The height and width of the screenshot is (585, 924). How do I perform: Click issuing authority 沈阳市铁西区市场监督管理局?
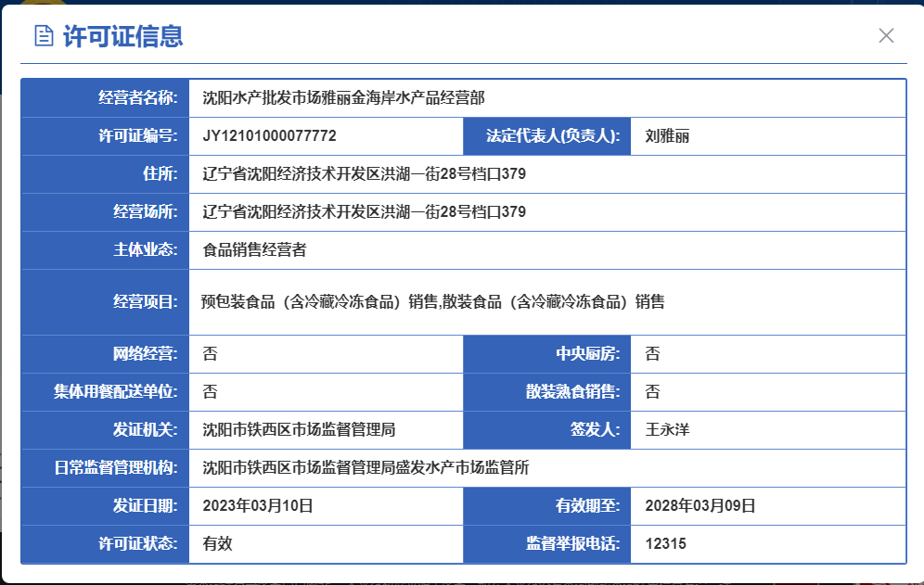coord(299,430)
